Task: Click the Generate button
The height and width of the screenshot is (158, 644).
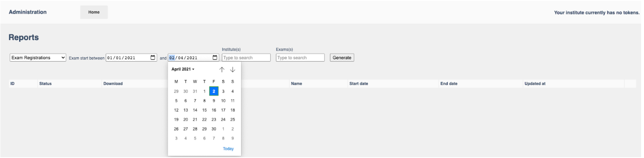Action: point(342,58)
